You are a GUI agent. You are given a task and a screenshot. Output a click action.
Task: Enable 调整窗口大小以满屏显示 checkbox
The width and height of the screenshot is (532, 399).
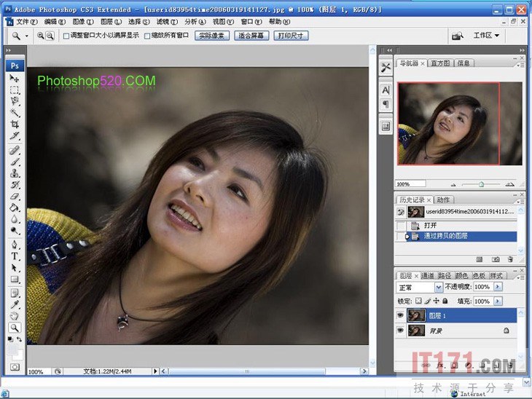coord(67,36)
